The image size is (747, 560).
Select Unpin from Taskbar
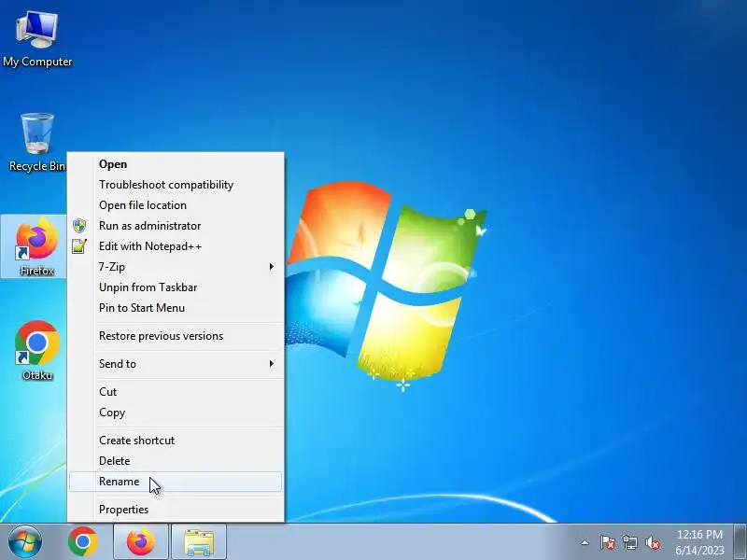(x=176, y=287)
